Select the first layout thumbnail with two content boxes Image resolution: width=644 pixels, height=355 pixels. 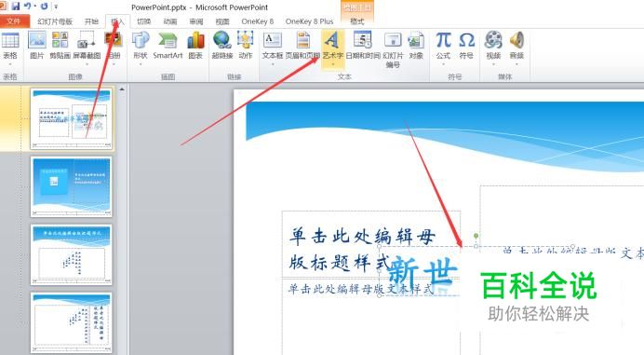tap(72, 119)
